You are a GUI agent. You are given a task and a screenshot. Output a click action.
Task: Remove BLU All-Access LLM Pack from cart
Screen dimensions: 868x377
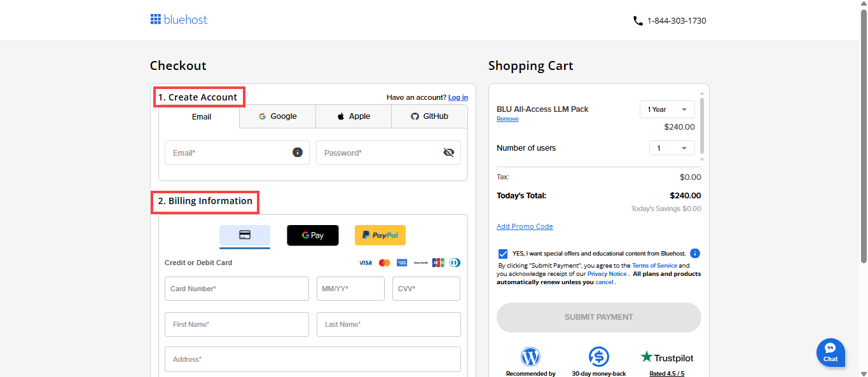(507, 119)
